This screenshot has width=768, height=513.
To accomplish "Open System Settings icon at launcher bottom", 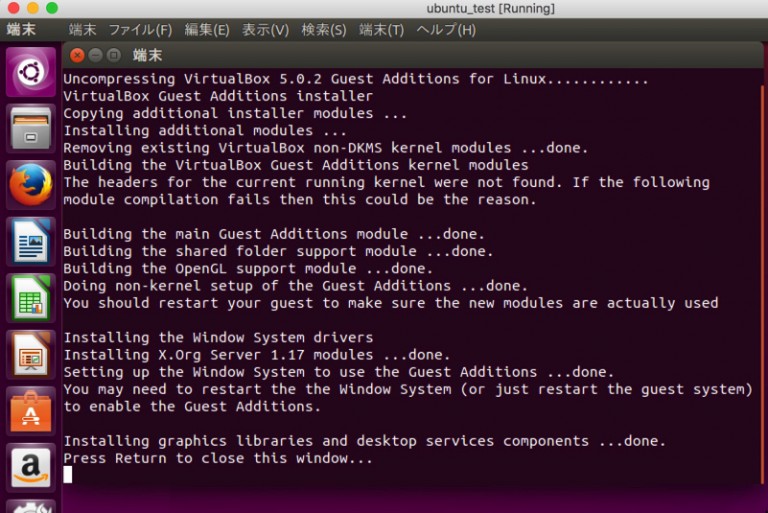I will [30, 507].
